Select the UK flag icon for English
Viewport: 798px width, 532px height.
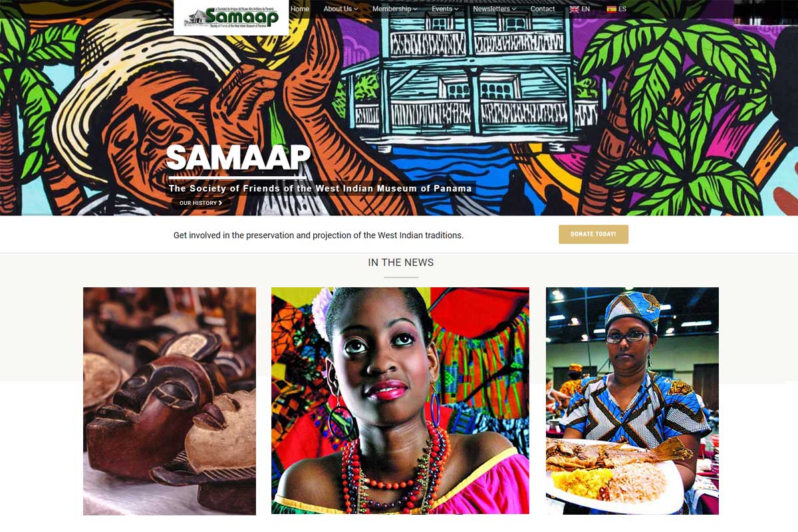tap(575, 9)
